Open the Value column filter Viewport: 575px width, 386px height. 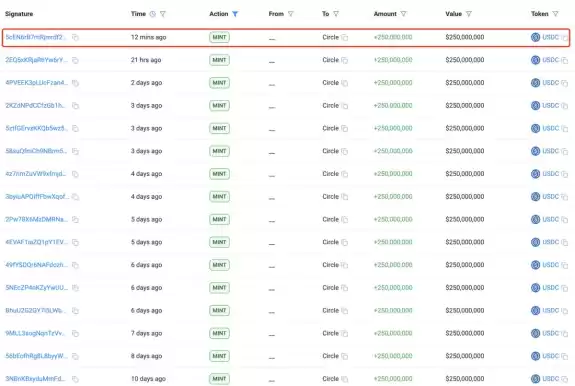(469, 14)
